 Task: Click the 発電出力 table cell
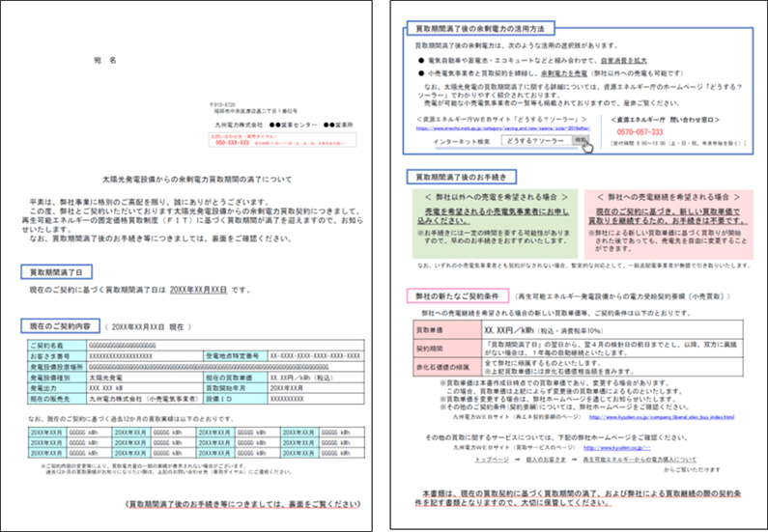click(x=57, y=388)
